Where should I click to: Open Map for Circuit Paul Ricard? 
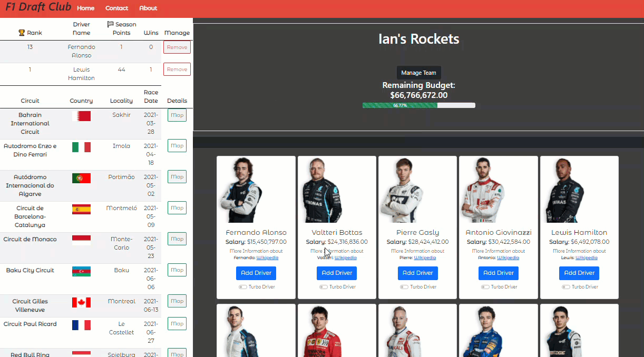177,324
